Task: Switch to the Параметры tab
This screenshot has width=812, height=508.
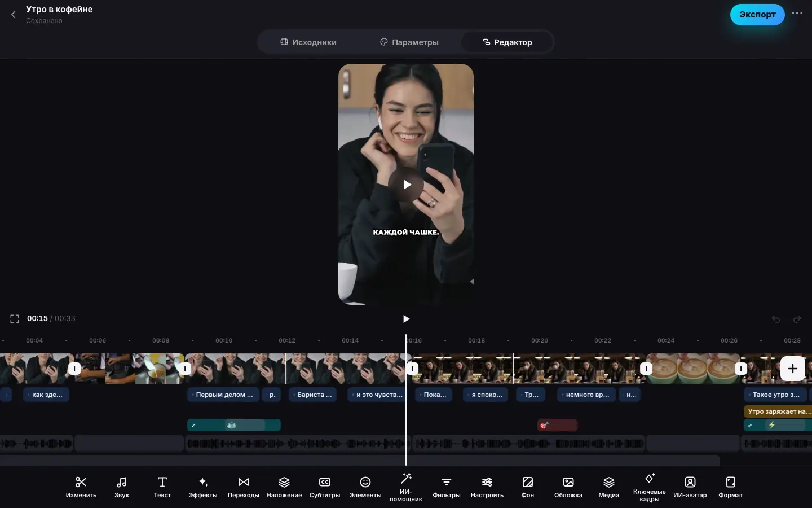Action: 409,42
